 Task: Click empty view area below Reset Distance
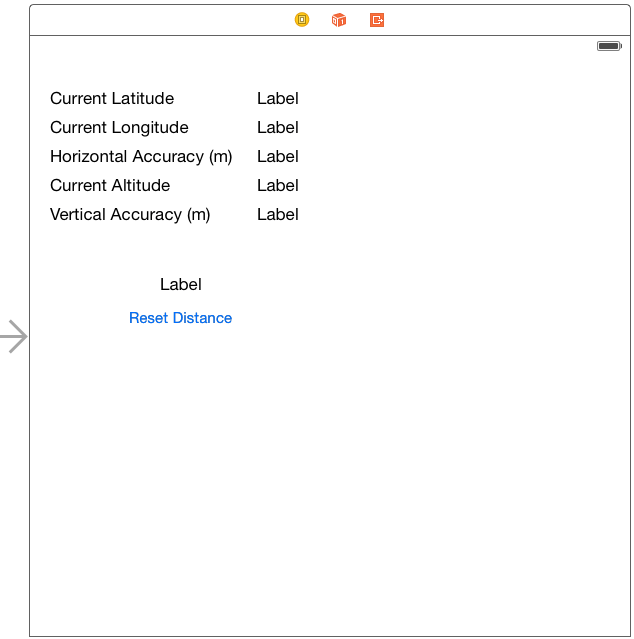330,480
